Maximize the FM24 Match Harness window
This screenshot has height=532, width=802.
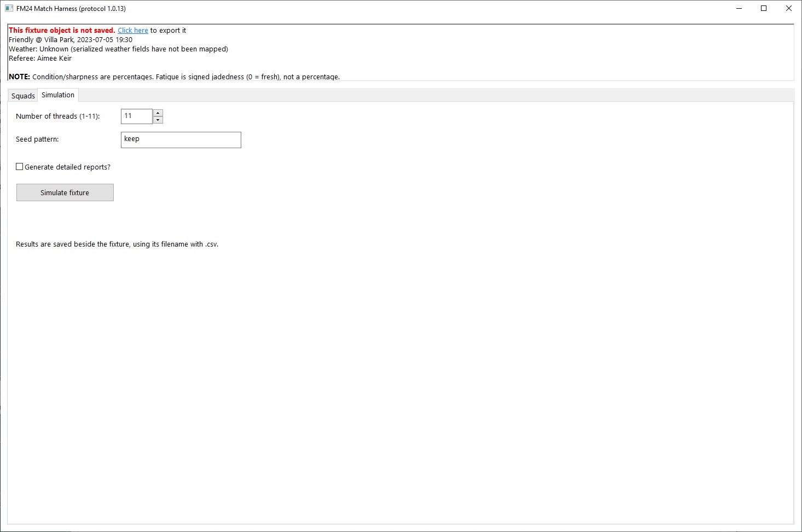[x=764, y=9]
